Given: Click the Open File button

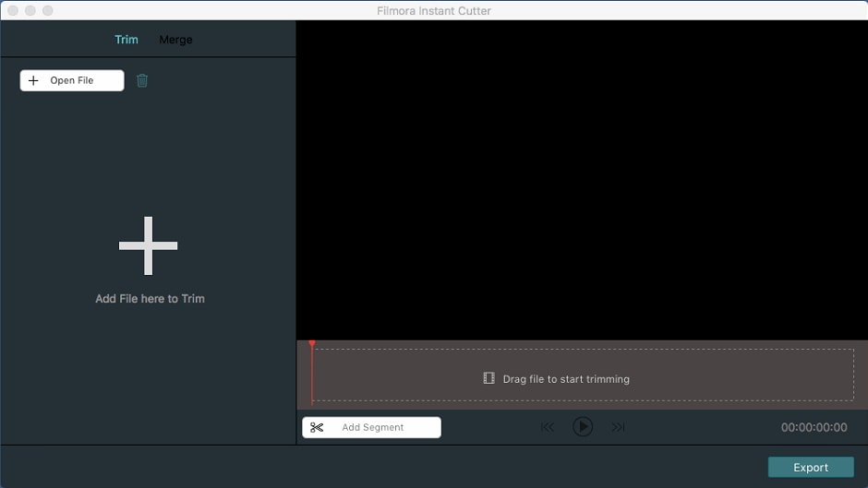Looking at the screenshot, I should (x=72, y=80).
